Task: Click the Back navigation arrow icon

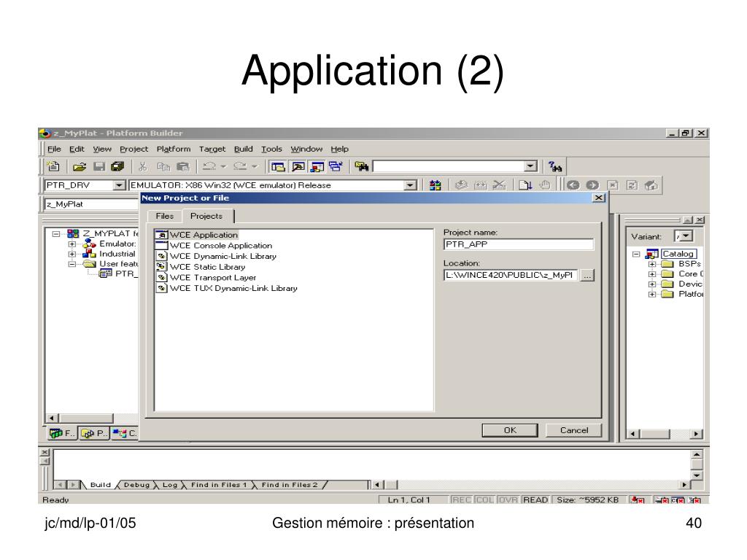Action: coord(573,184)
